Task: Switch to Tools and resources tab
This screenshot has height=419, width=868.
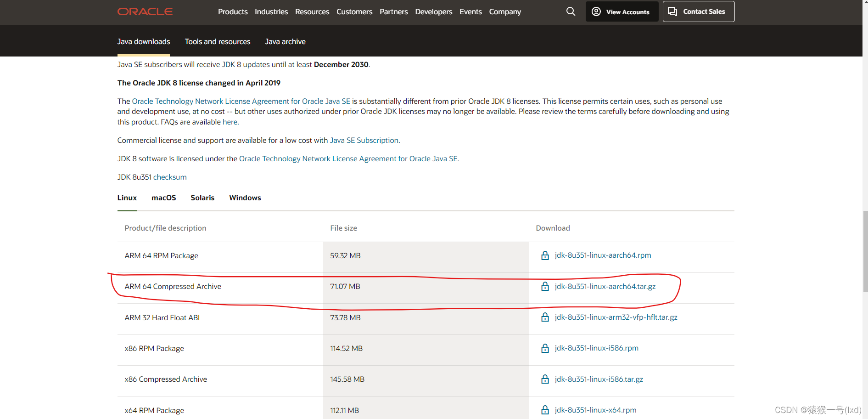Action: point(218,41)
